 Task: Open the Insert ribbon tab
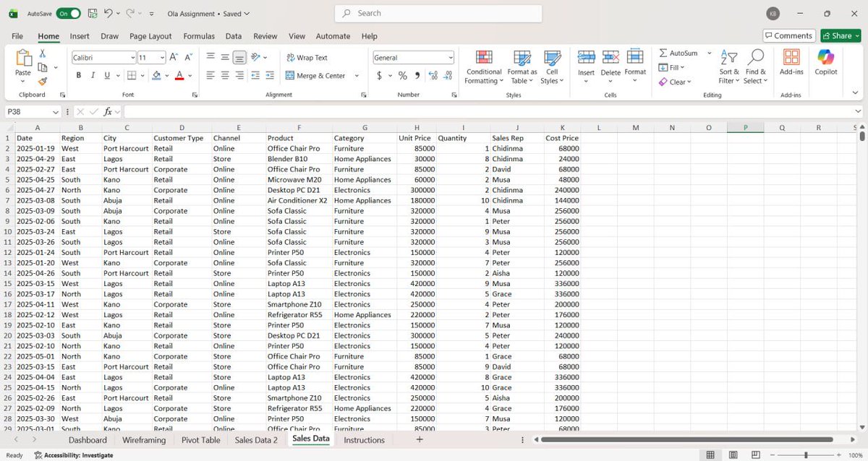(80, 36)
